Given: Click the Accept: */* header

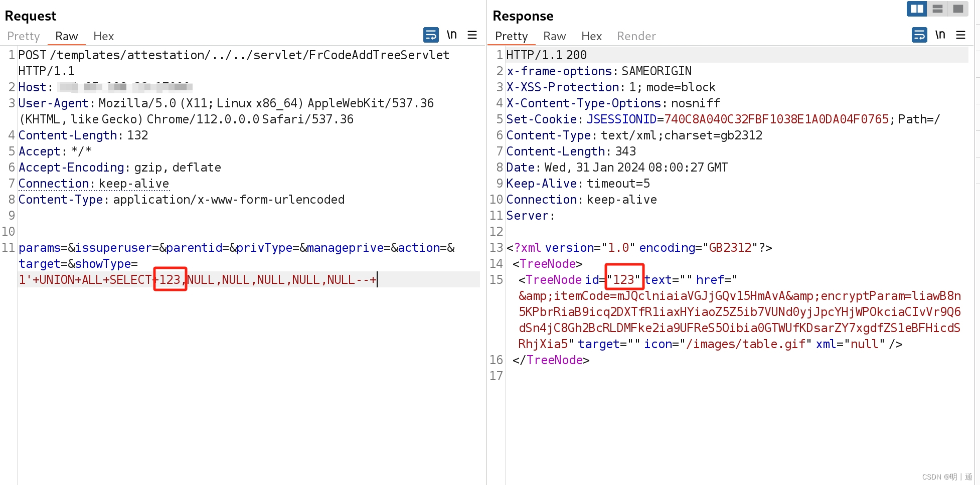Looking at the screenshot, I should click(55, 151).
